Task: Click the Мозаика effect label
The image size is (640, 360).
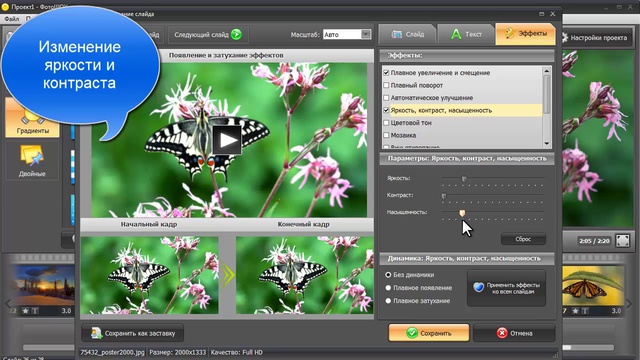Action: [403, 135]
